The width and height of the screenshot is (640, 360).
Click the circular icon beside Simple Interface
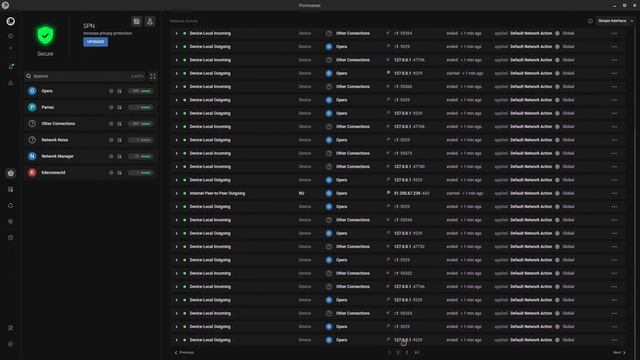590,21
